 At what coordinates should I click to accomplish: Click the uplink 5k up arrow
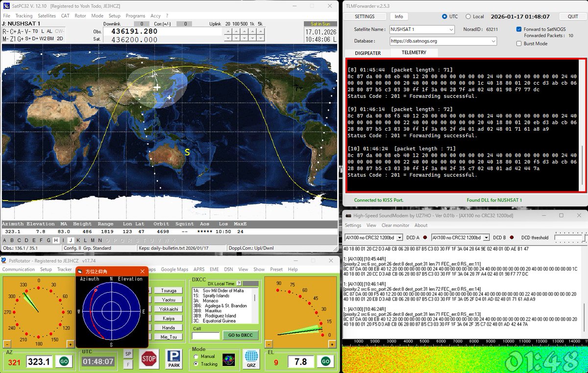(261, 31)
